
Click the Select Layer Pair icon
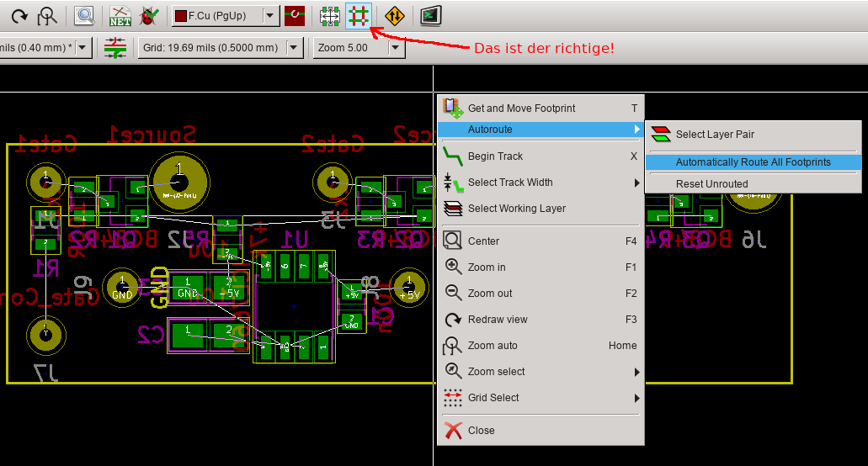(x=660, y=135)
